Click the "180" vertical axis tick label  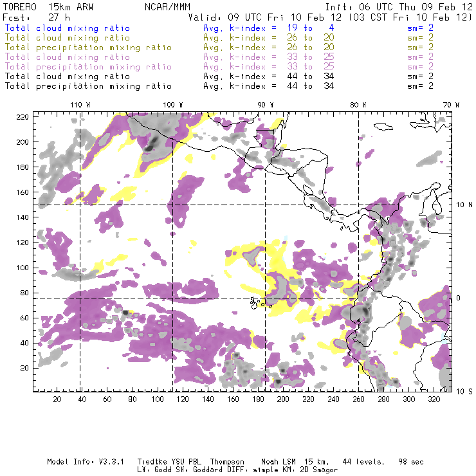point(23,167)
